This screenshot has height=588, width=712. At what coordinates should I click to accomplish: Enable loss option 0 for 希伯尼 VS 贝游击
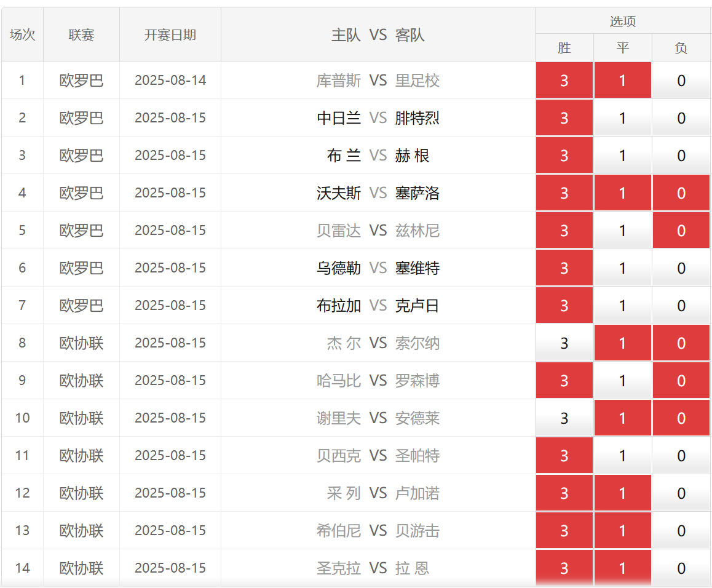click(x=681, y=530)
